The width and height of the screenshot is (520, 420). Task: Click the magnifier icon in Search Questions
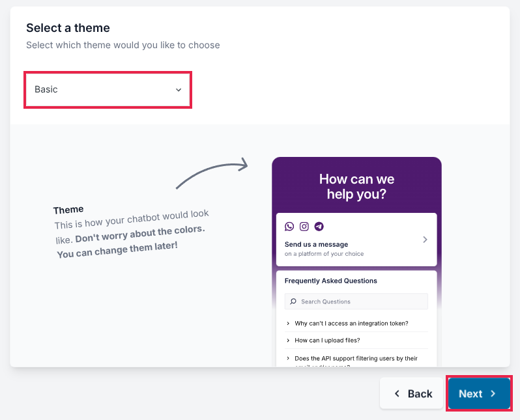coord(293,301)
